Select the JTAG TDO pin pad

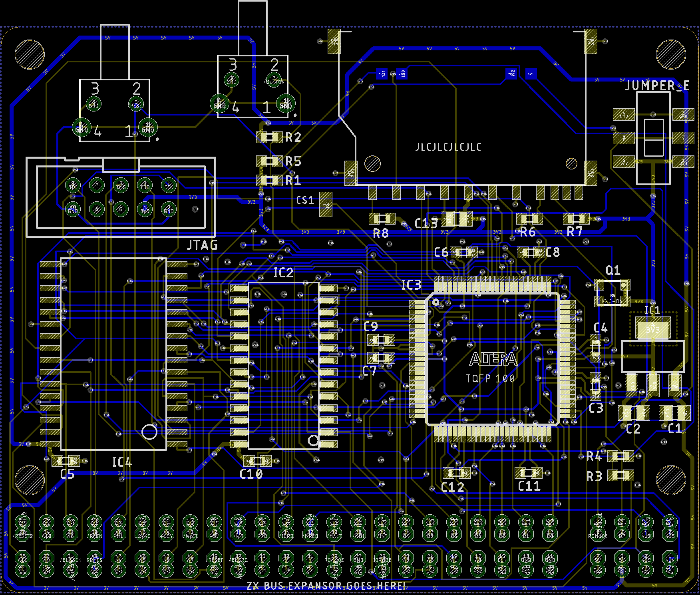click(145, 185)
